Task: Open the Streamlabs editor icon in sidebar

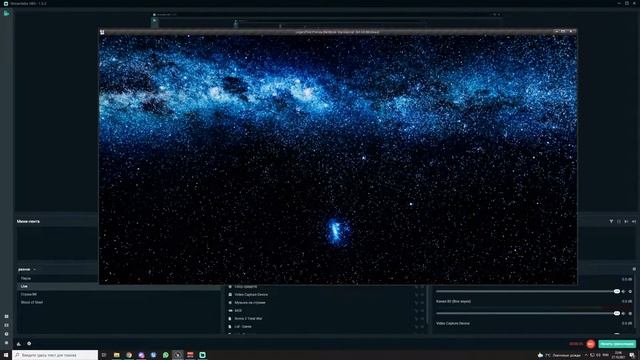Action: (7, 13)
